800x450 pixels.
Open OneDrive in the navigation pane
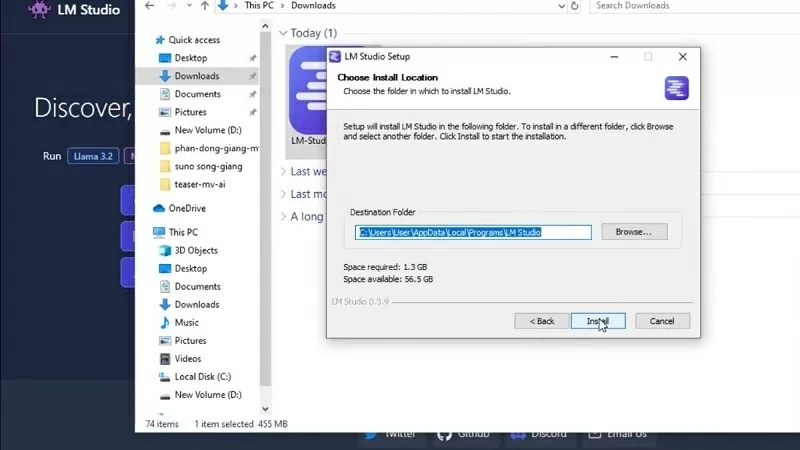point(186,208)
